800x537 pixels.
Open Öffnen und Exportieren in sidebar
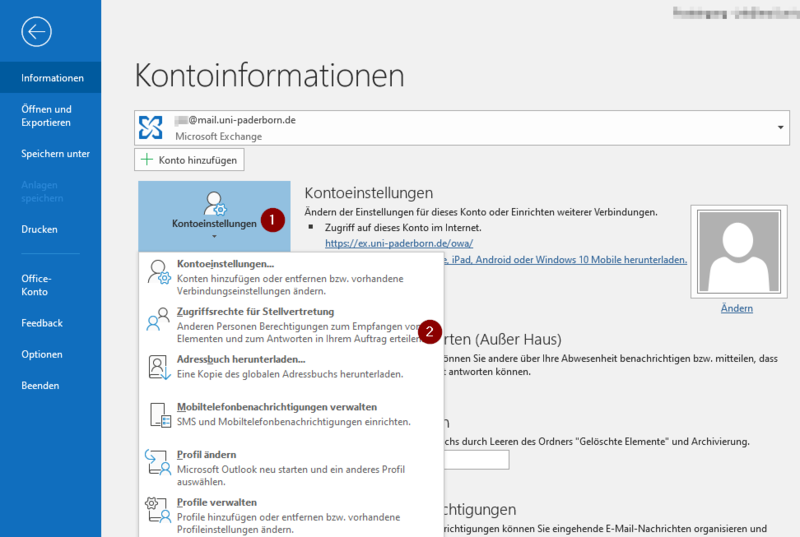click(51, 116)
